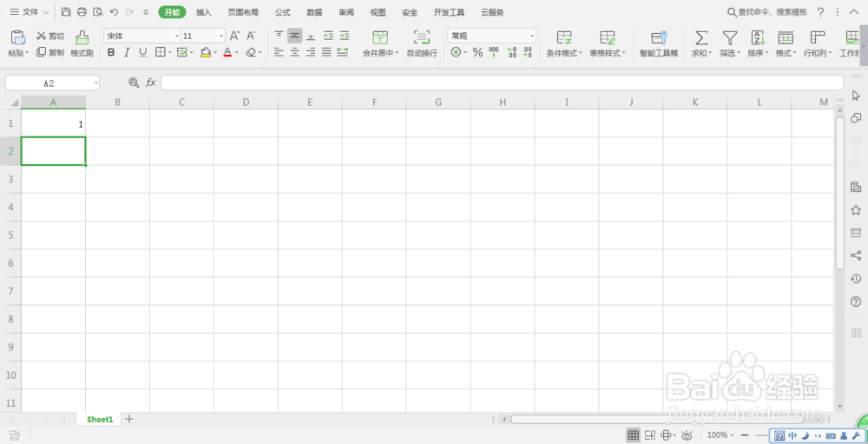
Task: Open the Insert (插入) tab
Action: point(204,12)
